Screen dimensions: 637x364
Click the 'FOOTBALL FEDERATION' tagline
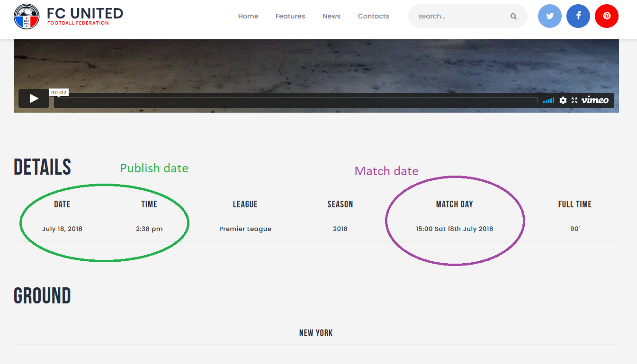[78, 23]
